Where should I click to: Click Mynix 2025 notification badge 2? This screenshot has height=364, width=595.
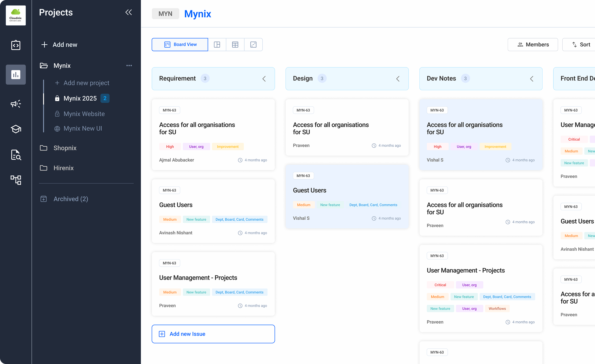105,98
